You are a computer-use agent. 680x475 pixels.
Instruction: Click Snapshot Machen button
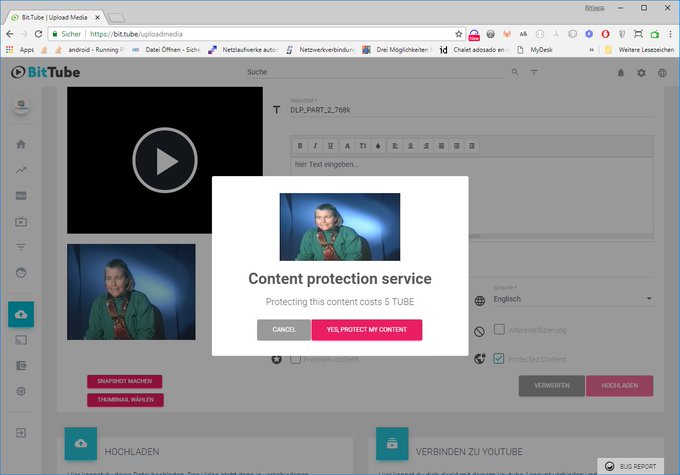point(124,381)
